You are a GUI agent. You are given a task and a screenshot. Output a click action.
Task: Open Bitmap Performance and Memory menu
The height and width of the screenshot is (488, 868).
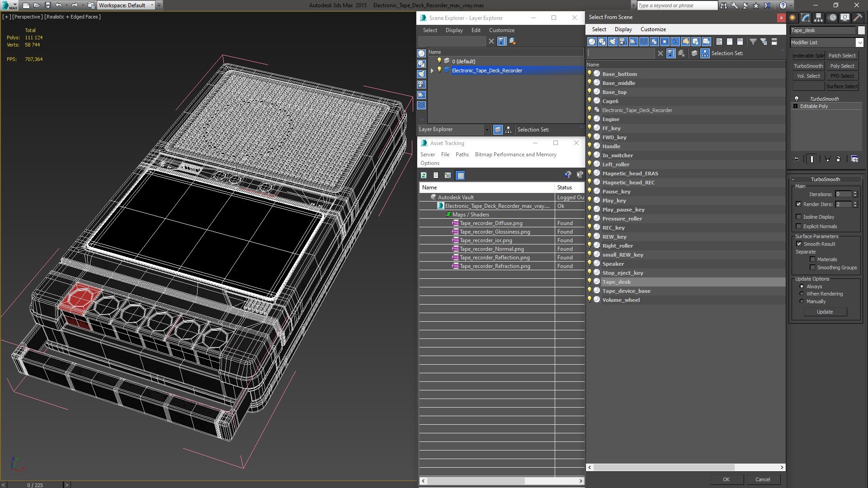tap(515, 155)
